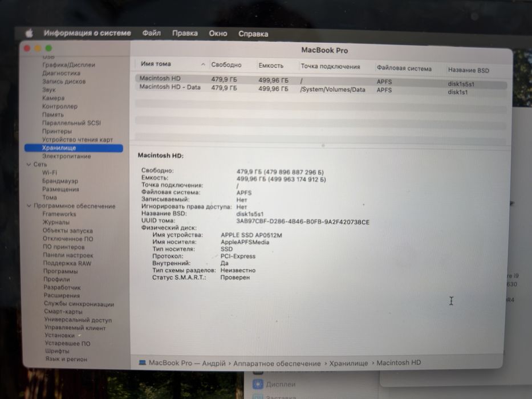Select Принтеры in sidebar
Viewport: 532px width, 399px height.
(56, 131)
